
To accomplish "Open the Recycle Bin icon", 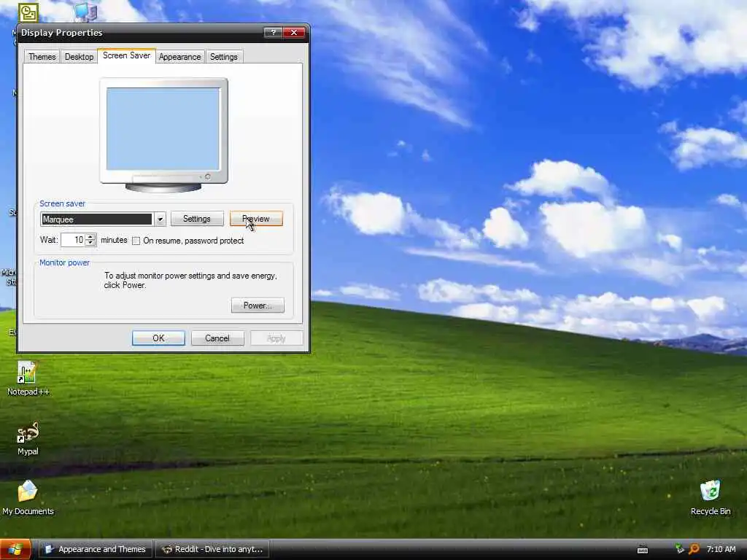I will click(x=710, y=498).
